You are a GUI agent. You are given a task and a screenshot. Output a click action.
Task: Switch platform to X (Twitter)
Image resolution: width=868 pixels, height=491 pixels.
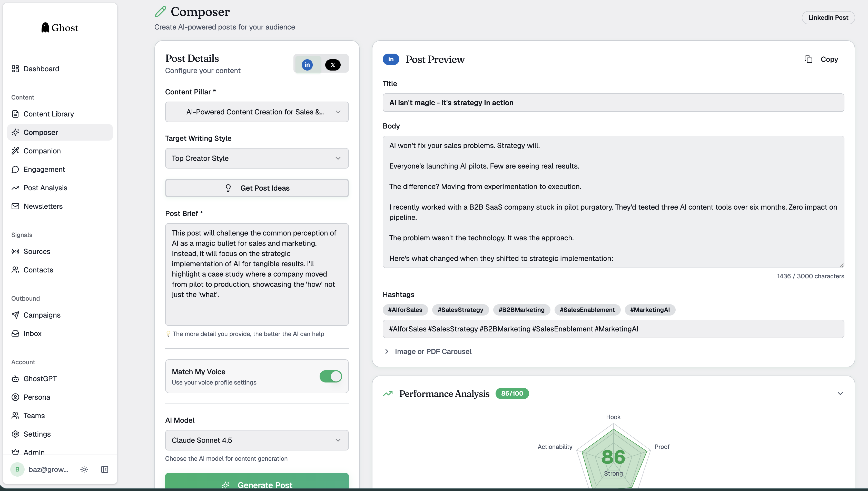[x=333, y=65]
